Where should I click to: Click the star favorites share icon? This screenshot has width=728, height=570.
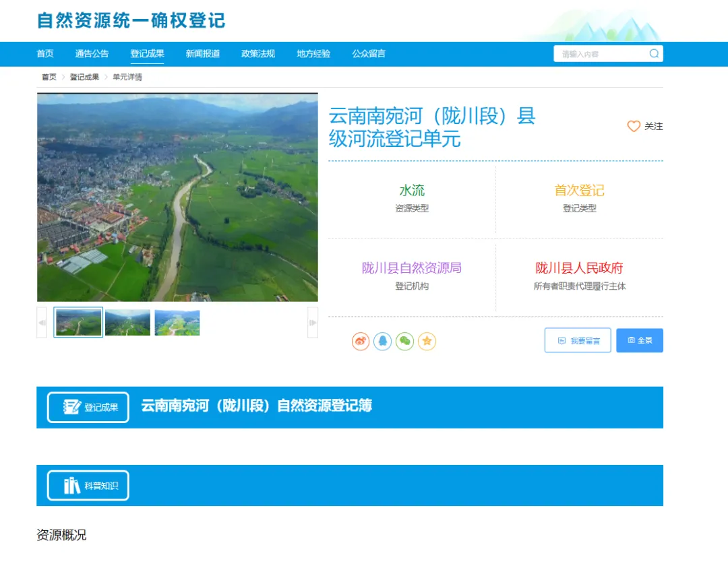click(427, 341)
